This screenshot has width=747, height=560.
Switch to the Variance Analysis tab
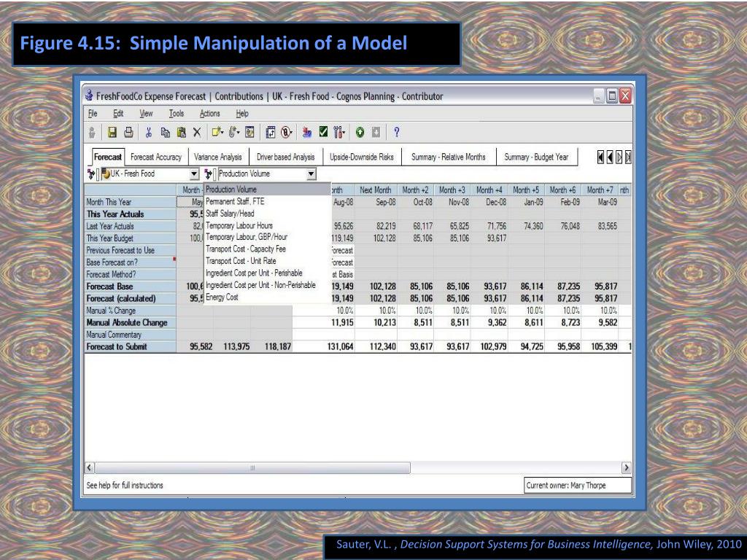(217, 157)
